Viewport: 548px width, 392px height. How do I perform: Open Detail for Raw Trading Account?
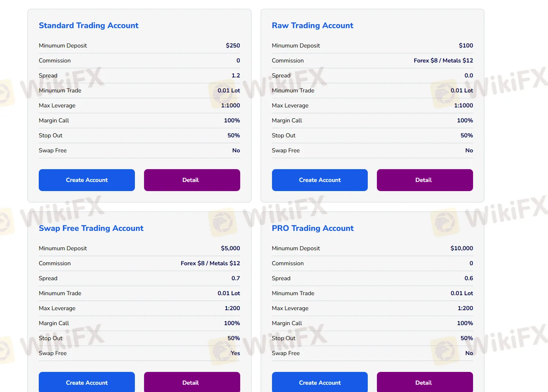tap(424, 180)
